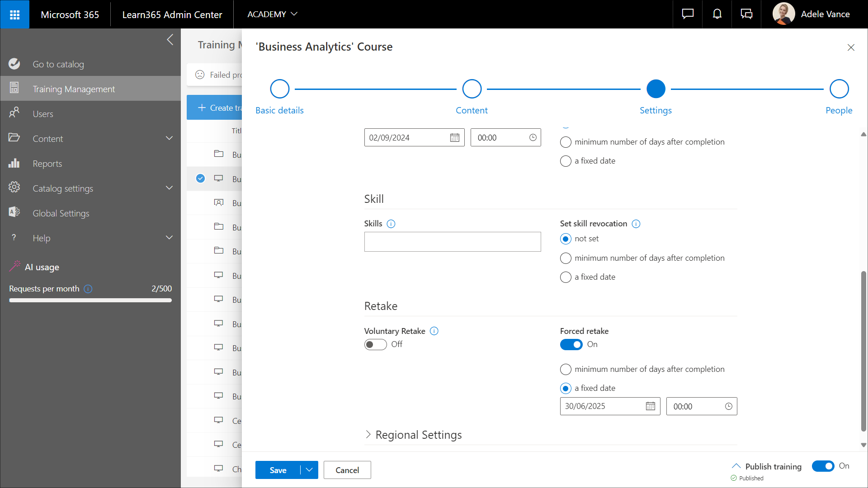868x488 pixels.
Task: Collapse the left navigation sidebar
Action: tap(170, 40)
